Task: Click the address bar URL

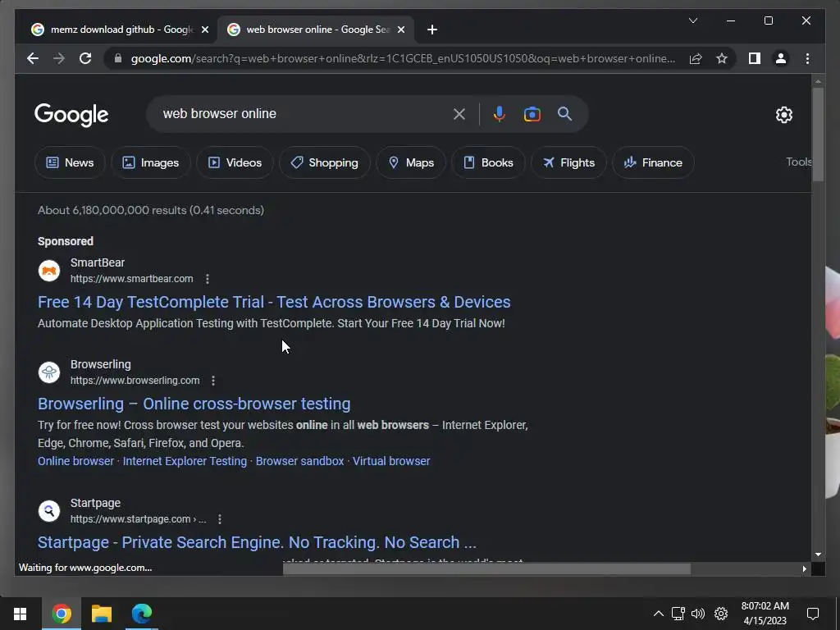Action: coord(403,58)
